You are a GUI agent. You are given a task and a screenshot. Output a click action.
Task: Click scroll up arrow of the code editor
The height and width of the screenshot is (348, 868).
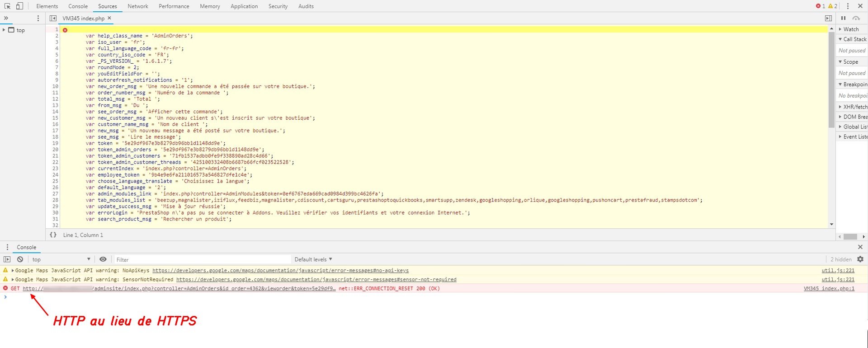click(x=831, y=28)
